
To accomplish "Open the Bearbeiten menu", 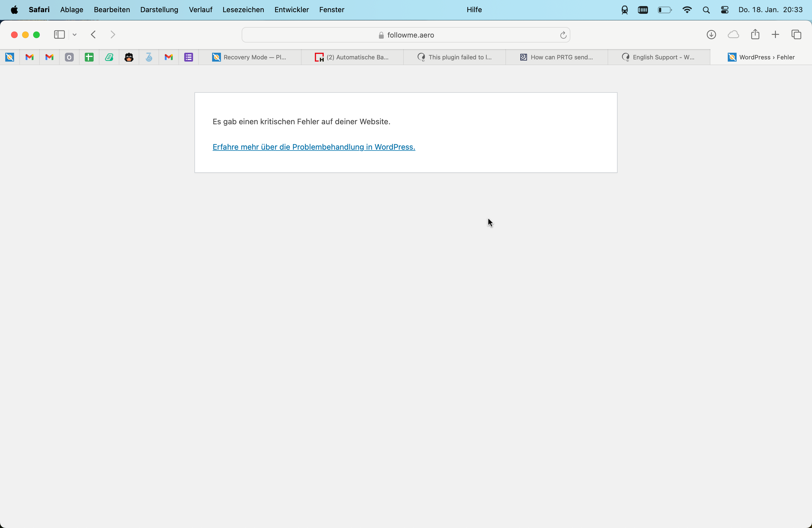I will pos(112,10).
